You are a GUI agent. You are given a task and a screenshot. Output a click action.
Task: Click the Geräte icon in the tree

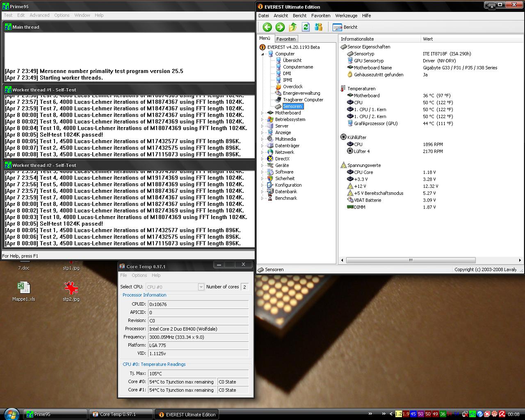pos(270,165)
